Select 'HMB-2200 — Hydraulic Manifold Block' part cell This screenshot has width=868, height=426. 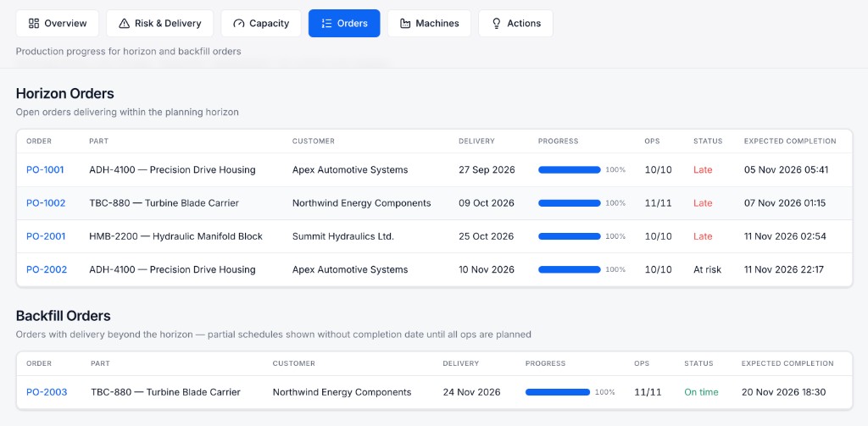(176, 236)
